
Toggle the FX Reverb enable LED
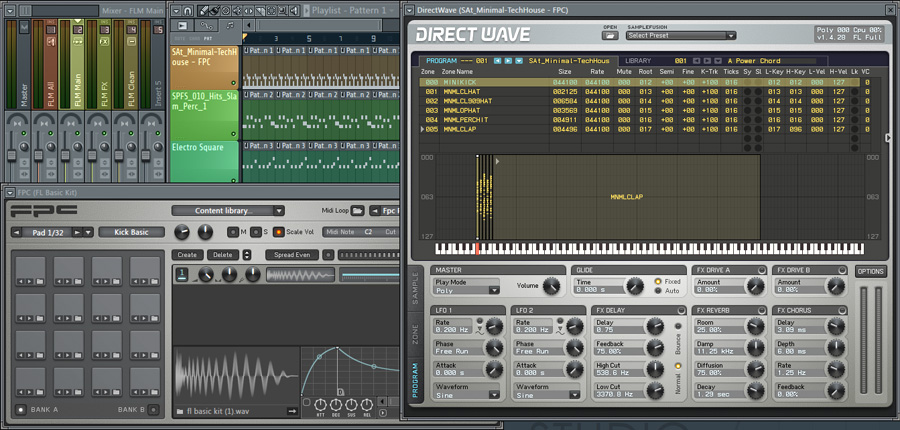[764, 311]
